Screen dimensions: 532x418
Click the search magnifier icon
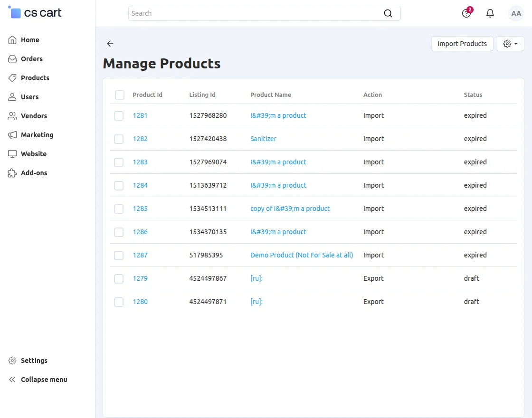(x=388, y=13)
